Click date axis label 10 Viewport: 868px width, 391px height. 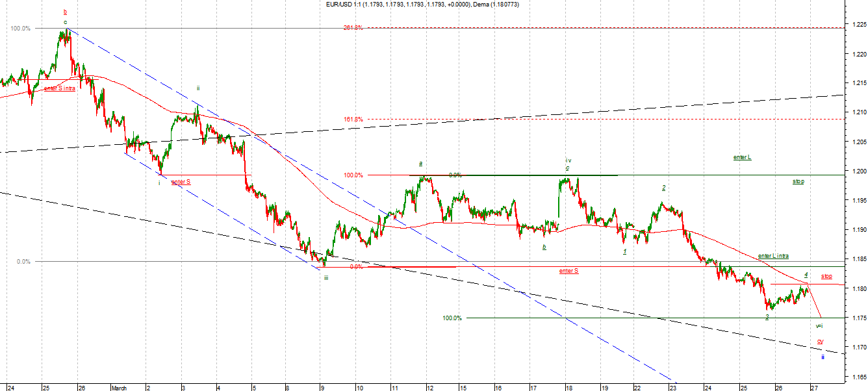(359, 387)
